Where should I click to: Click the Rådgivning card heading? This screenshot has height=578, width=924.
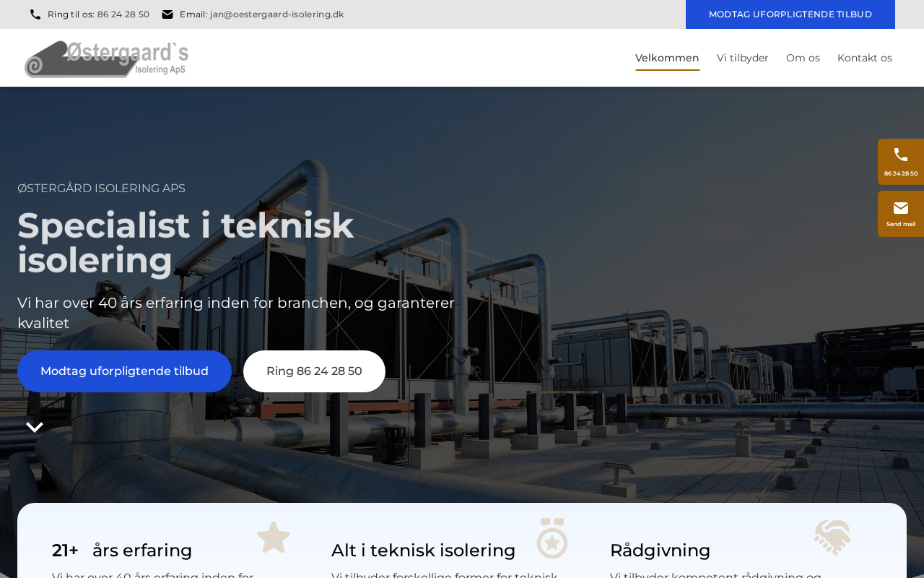660,551
